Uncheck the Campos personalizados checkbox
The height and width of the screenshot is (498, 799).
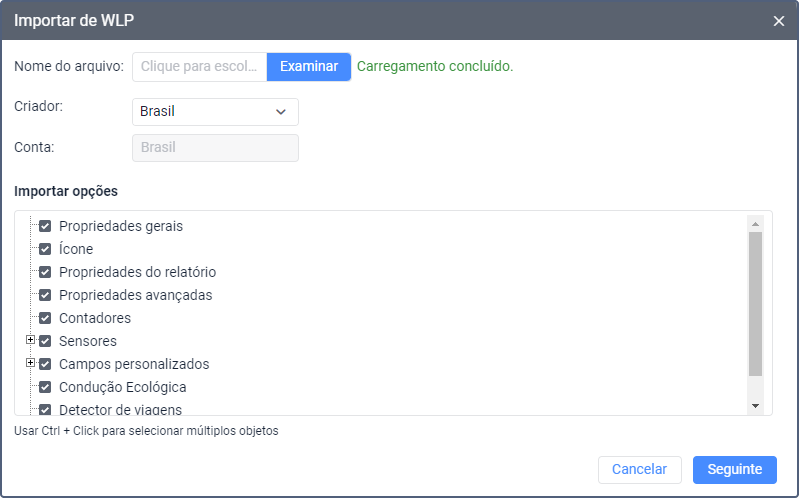(45, 364)
